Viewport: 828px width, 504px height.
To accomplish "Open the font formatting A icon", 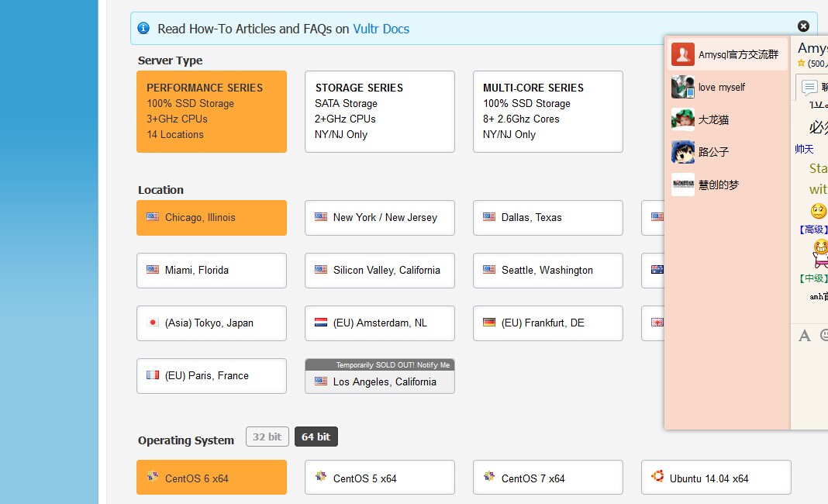I will click(x=804, y=335).
